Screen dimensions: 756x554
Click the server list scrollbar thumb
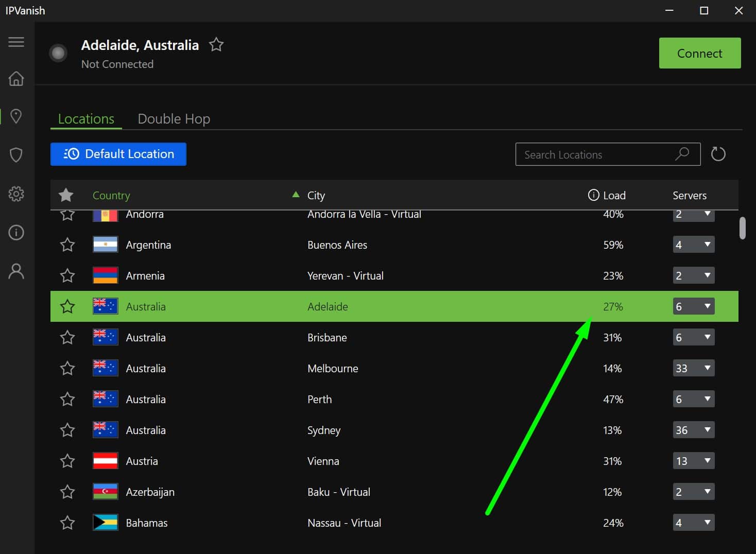click(742, 228)
